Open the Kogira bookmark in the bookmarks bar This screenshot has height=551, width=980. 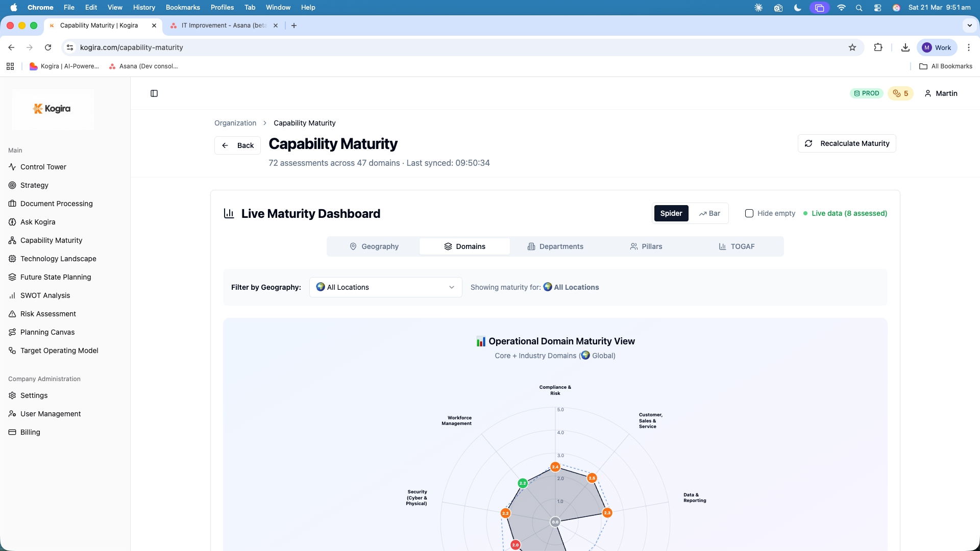point(64,66)
